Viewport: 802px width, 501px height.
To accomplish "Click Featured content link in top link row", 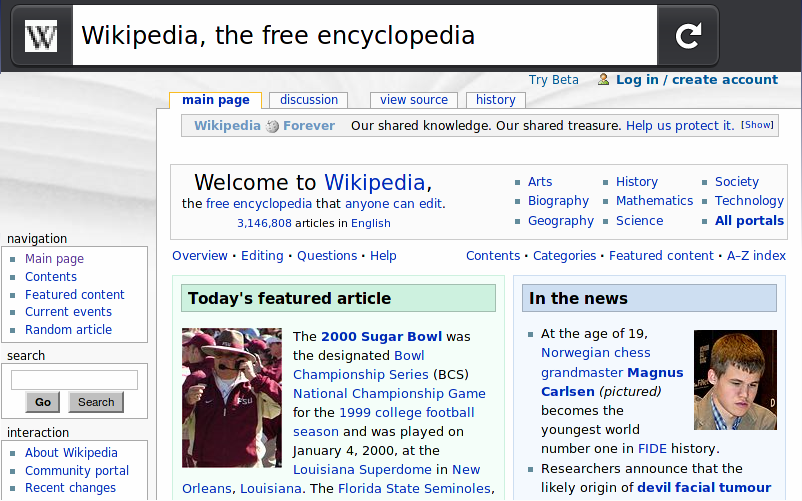I will coord(661,256).
